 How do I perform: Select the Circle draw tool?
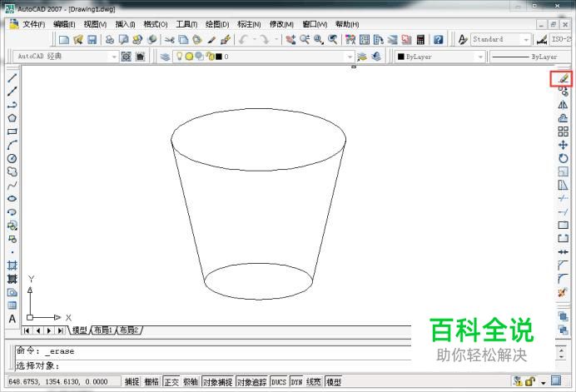click(x=12, y=158)
